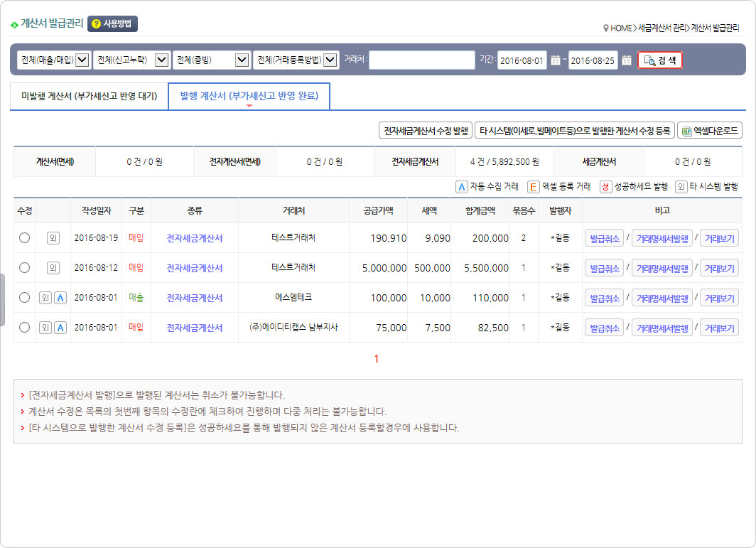This screenshot has height=548, width=756.
Task: Click 거래명세서발행 in the 2016-08-12 row
Action: [x=662, y=268]
